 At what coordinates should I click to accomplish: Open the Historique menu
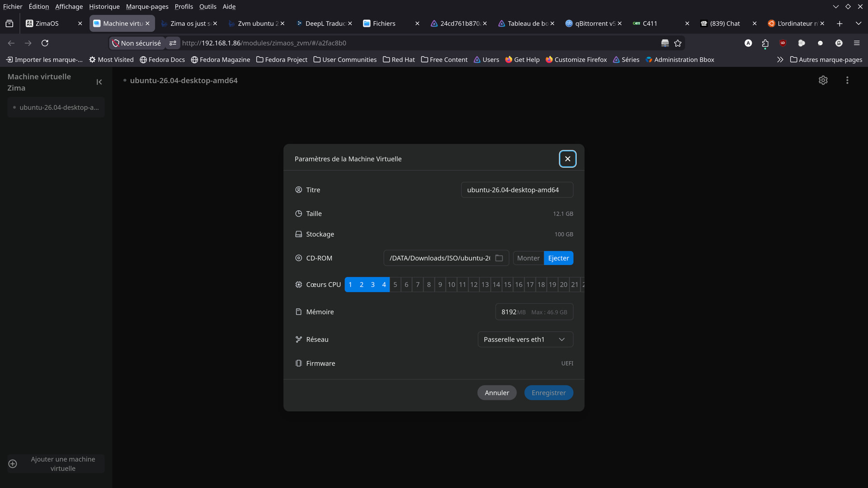[104, 6]
